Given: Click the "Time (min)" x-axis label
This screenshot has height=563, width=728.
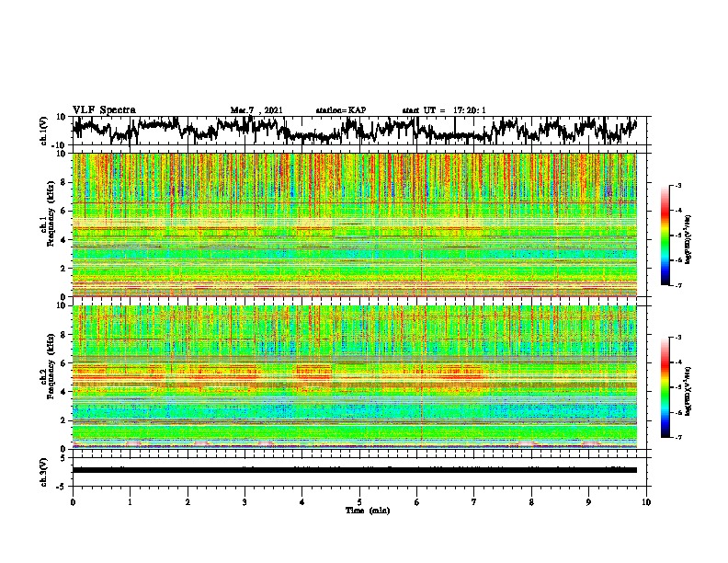Looking at the screenshot, I should point(368,511).
